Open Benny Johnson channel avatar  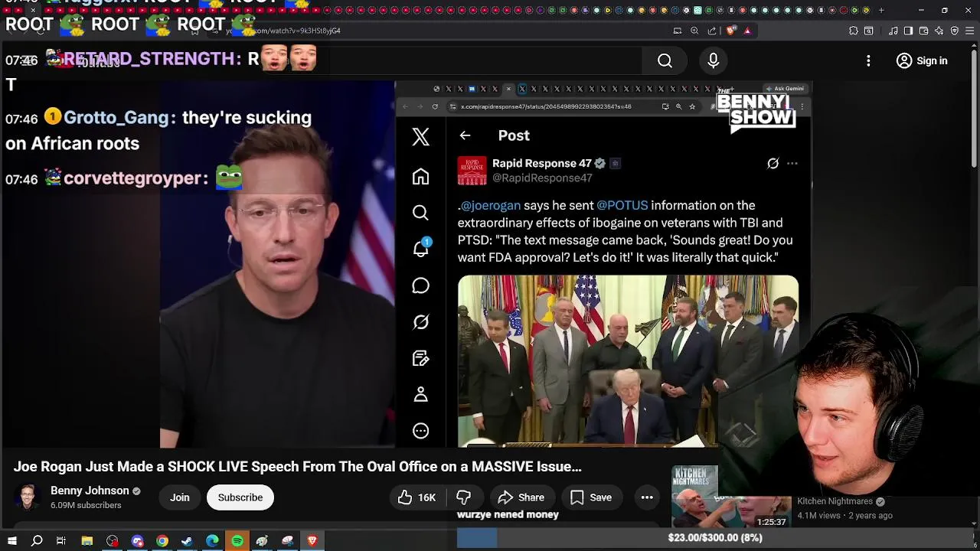coord(28,497)
